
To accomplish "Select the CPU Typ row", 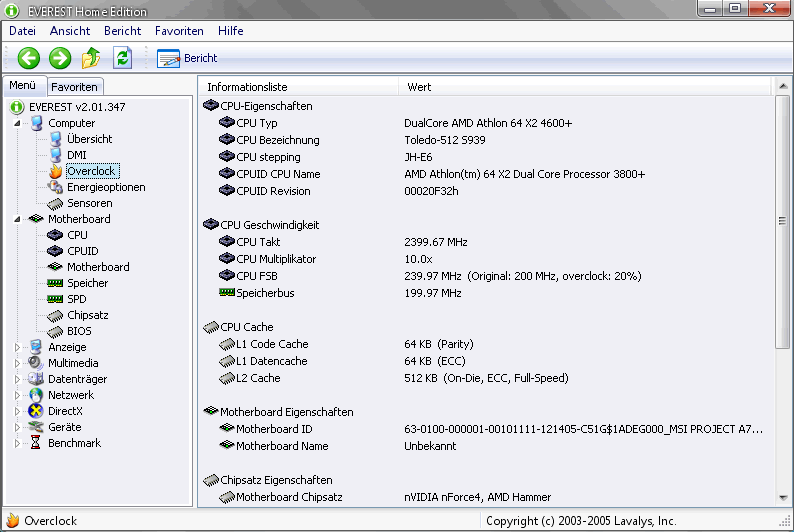I will pyautogui.click(x=486, y=123).
